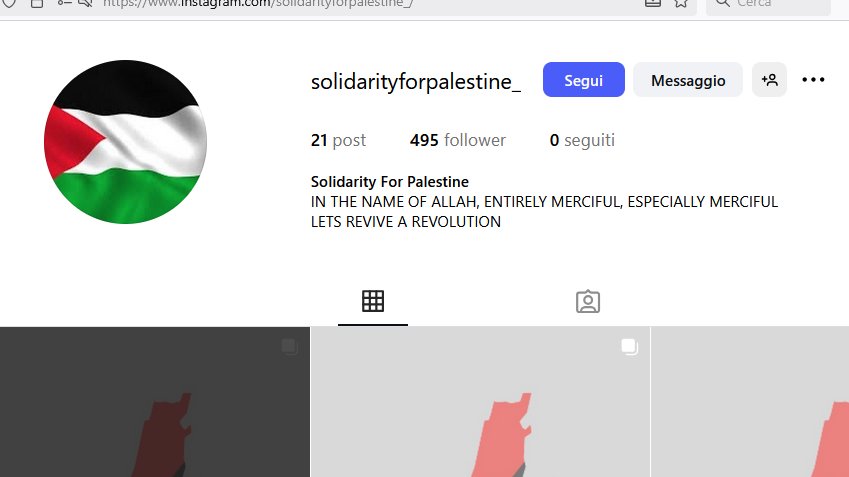Open the rightmost red map post
Image resolution: width=849 pixels, height=477 pixels.
click(750, 402)
